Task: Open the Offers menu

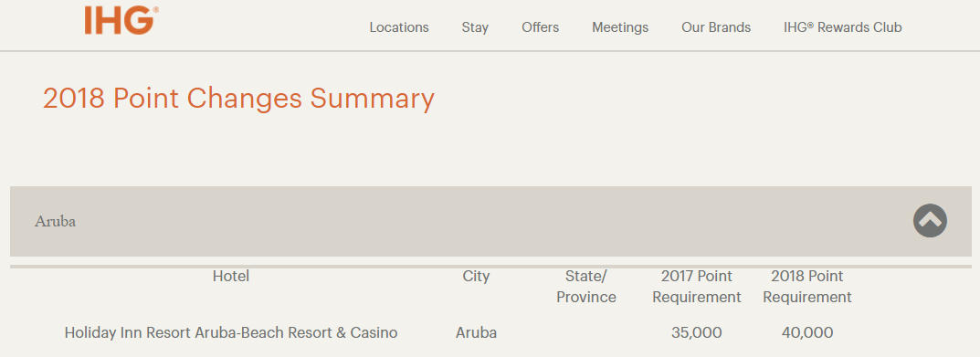Action: 540,27
